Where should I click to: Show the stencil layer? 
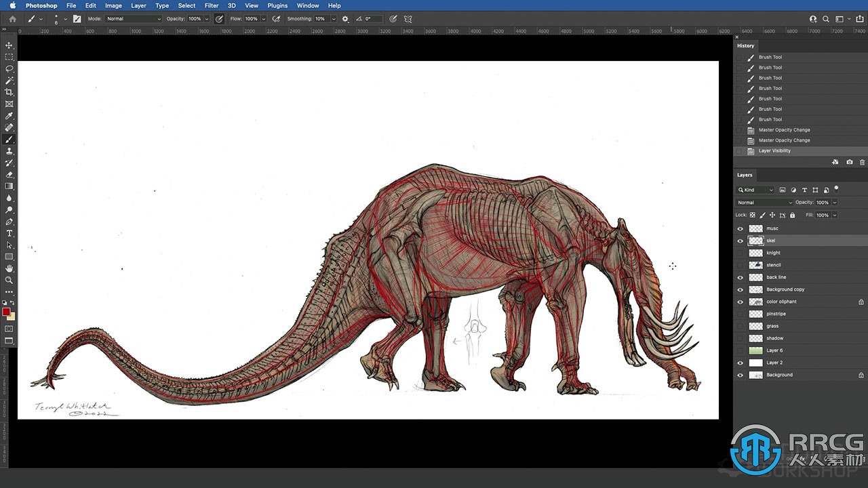coord(740,265)
